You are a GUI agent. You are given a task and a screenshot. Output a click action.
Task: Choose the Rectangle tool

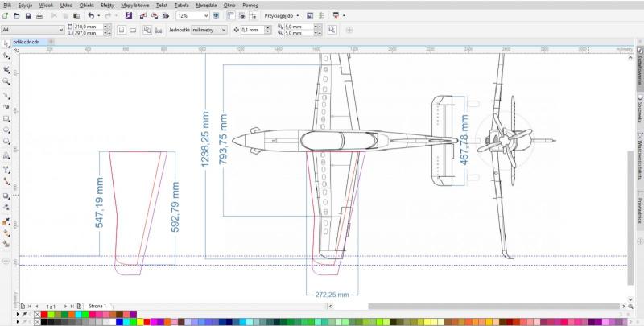click(6, 118)
